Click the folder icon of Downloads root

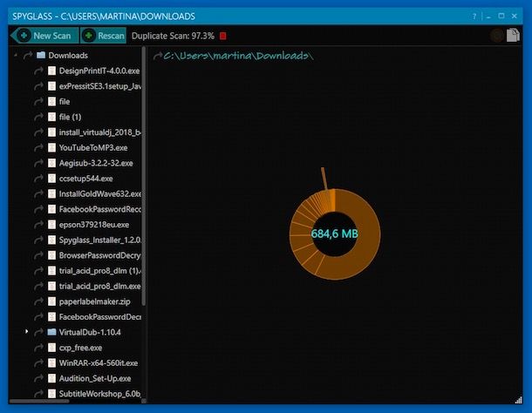click(x=41, y=55)
